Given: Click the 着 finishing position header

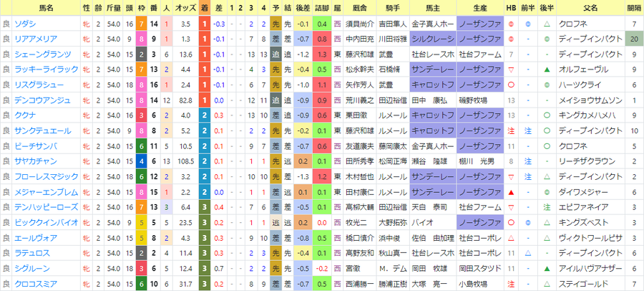Looking at the screenshot, I should tap(204, 8).
